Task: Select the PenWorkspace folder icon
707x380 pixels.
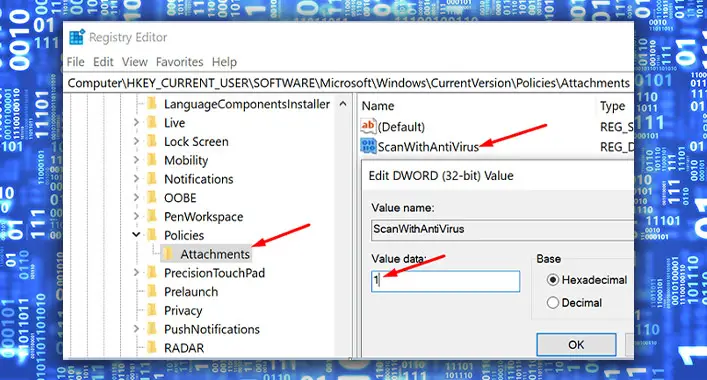Action: (x=152, y=216)
